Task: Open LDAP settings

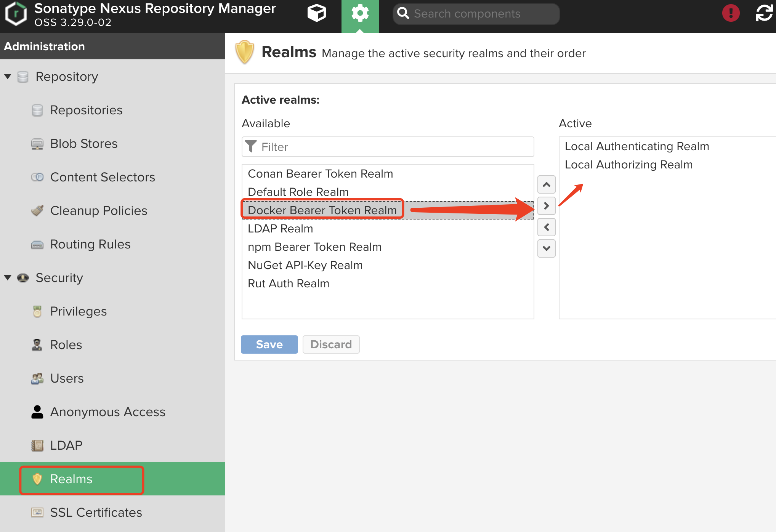Action: [66, 445]
